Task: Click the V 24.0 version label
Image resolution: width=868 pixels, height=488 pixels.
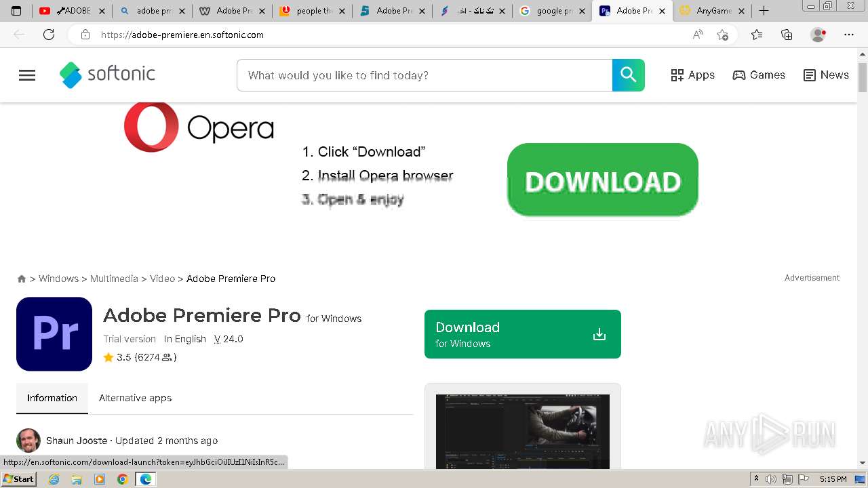Action: (229, 339)
